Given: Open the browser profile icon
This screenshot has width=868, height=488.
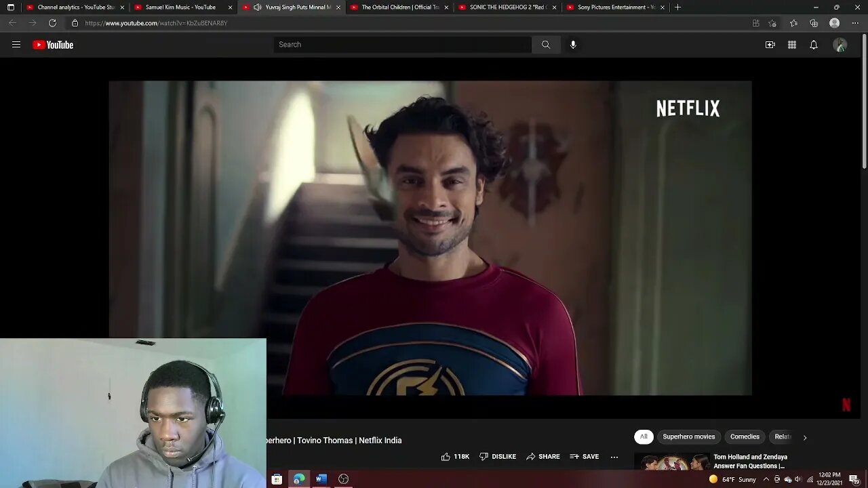Looking at the screenshot, I should [835, 23].
